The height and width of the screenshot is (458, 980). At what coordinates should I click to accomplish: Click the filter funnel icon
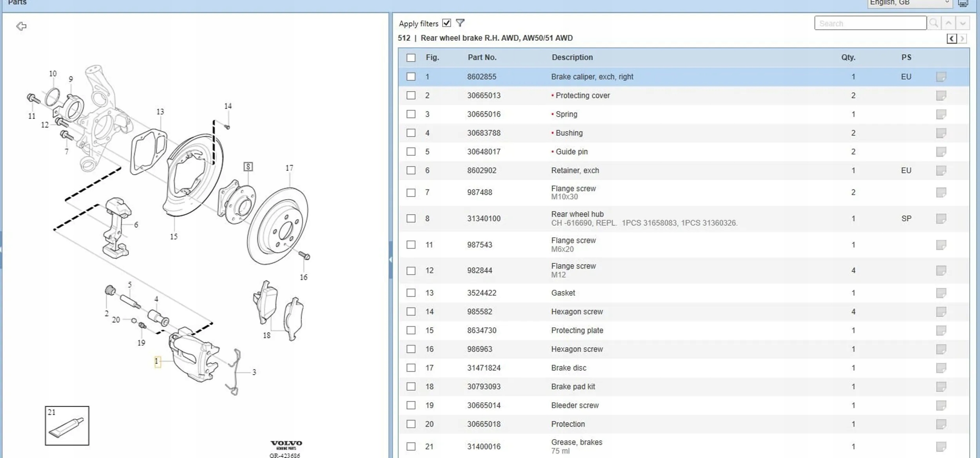[460, 23]
